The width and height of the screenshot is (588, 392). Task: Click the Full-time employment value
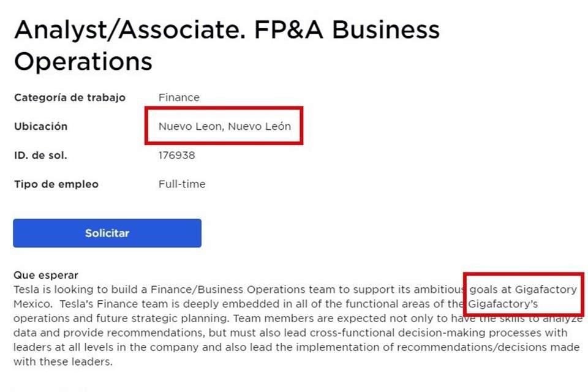pos(182,184)
